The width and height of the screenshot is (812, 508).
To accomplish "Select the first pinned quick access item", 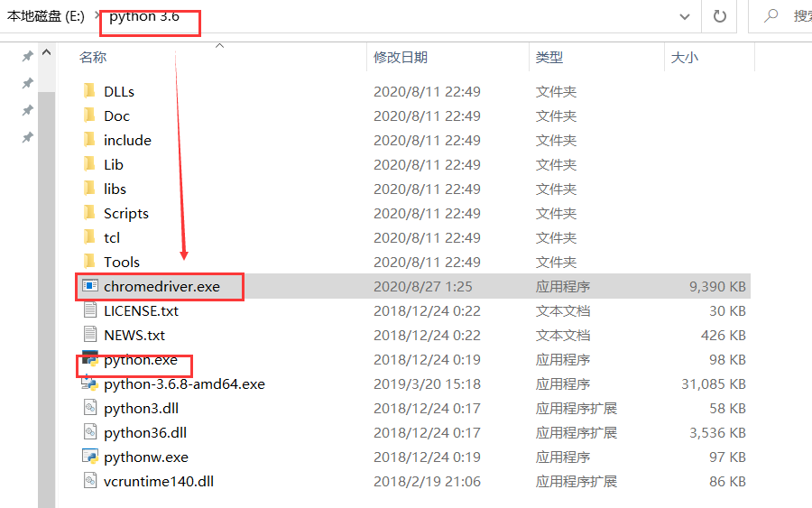I will [27, 56].
